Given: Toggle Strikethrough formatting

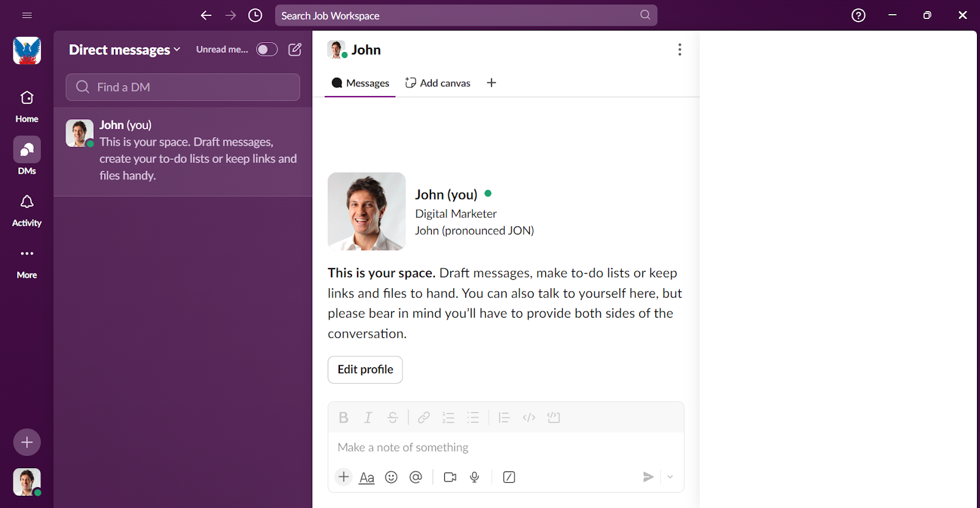Looking at the screenshot, I should pos(393,417).
